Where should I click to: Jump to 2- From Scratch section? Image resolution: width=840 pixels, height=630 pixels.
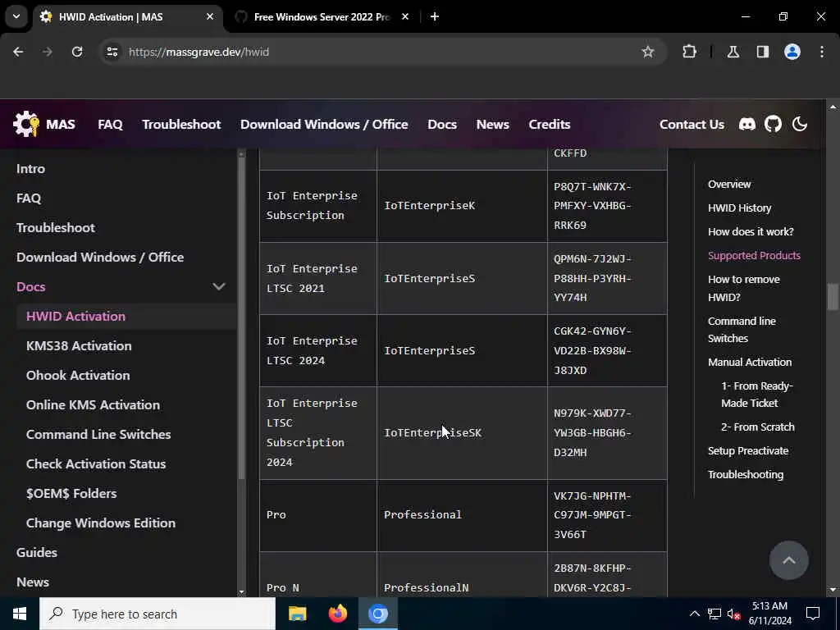click(757, 427)
